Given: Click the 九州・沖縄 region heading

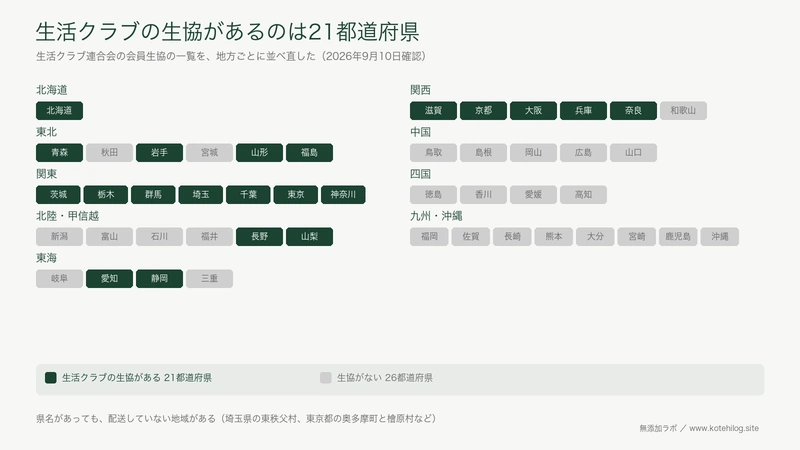Looking at the screenshot, I should 436,216.
